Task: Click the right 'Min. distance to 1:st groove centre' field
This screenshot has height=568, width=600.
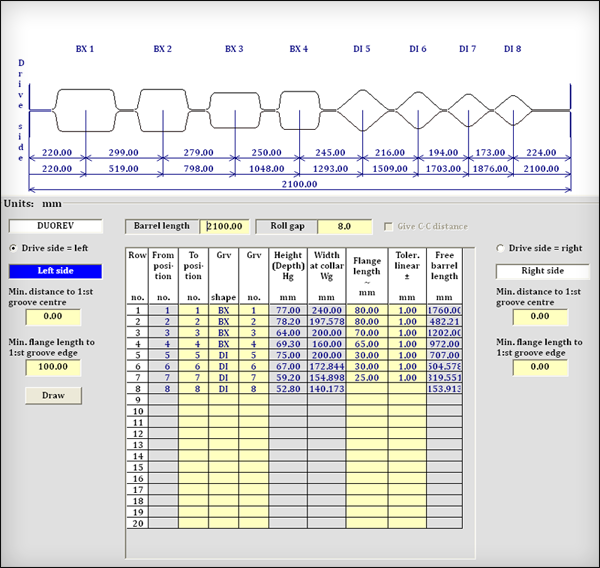Action: (540, 317)
